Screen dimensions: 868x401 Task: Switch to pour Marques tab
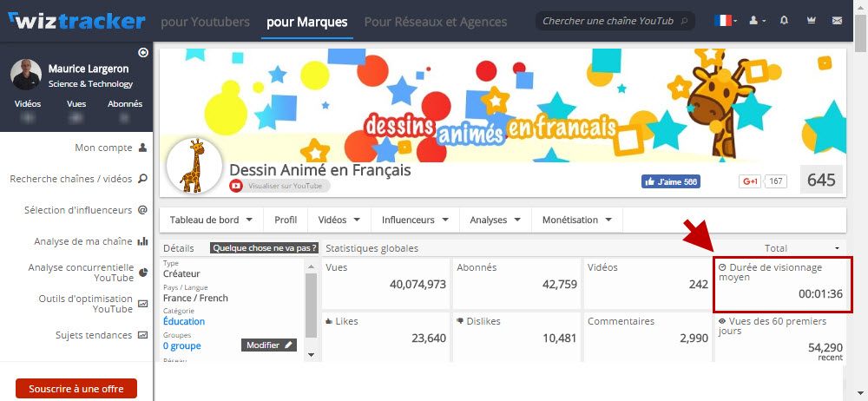pos(307,22)
